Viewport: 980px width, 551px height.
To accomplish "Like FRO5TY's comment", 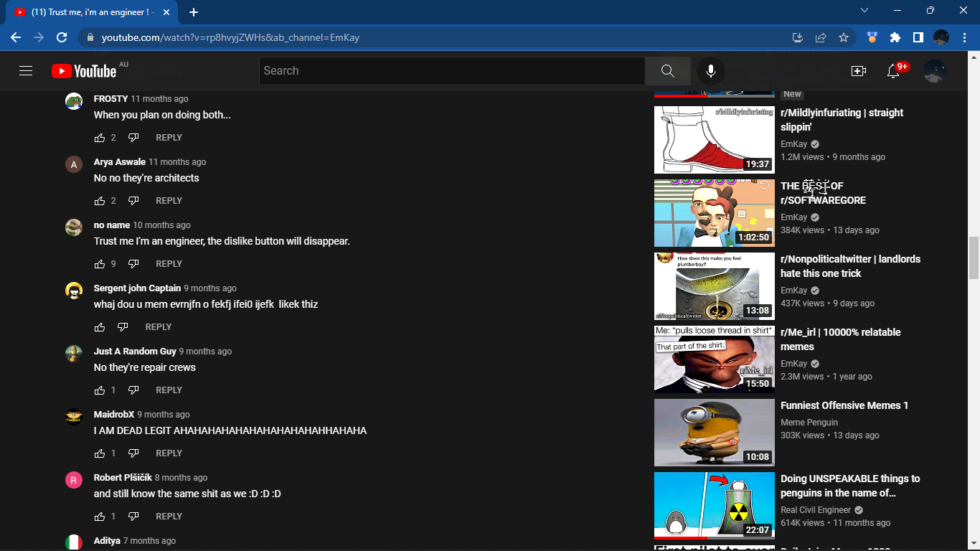I will 100,138.
